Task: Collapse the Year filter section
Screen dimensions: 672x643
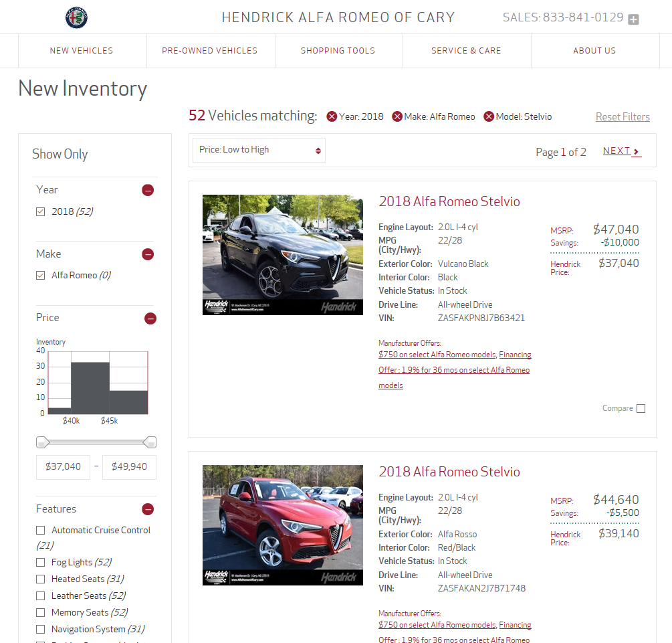Action: 148,190
